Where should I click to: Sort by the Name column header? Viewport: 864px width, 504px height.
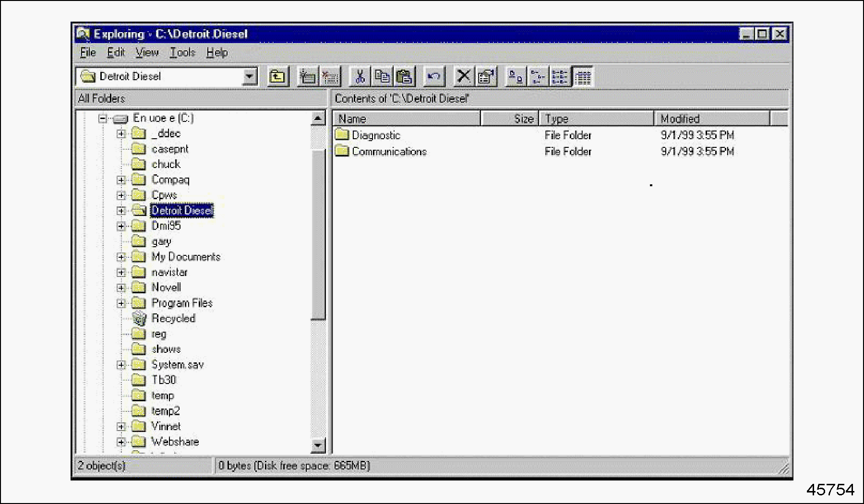[x=406, y=119]
